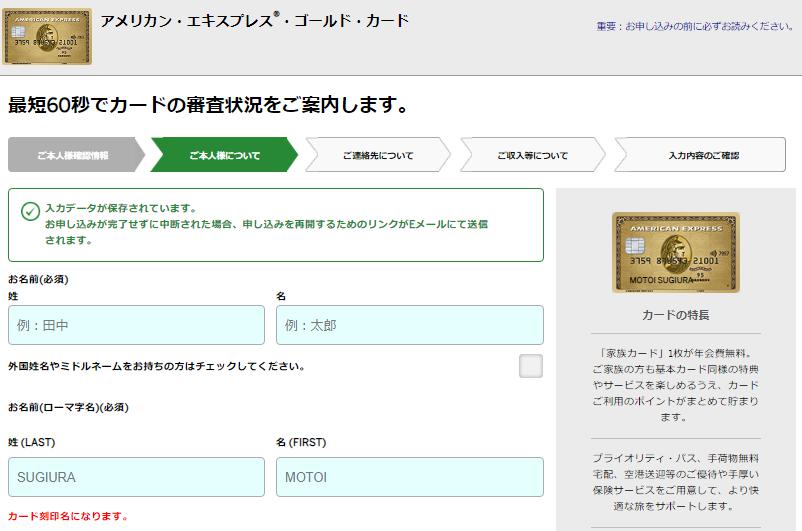Screen dimensions: 802x531
Task: Click the プライオリティ・パス feature description
Action: point(676,482)
